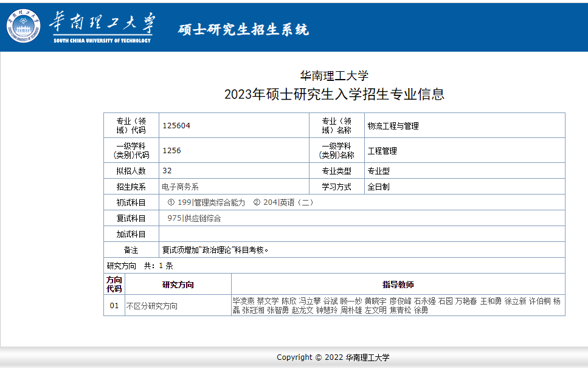Click the planned enrollment value 32
588x369 pixels.
(x=167, y=171)
